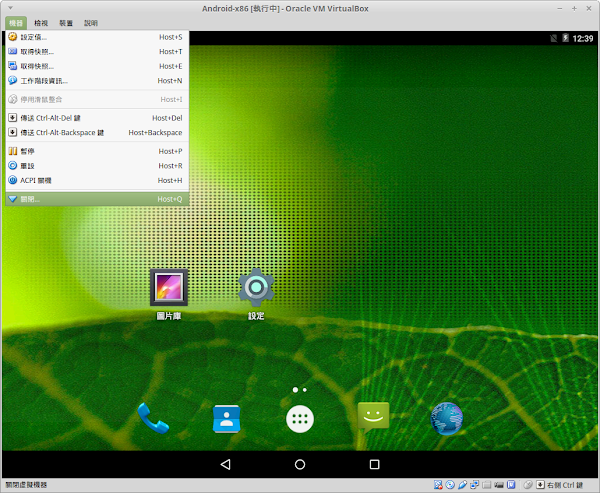Click the 關閉虛擬機器 status bar text
Viewport: 600px width, 493px height.
coord(26,485)
